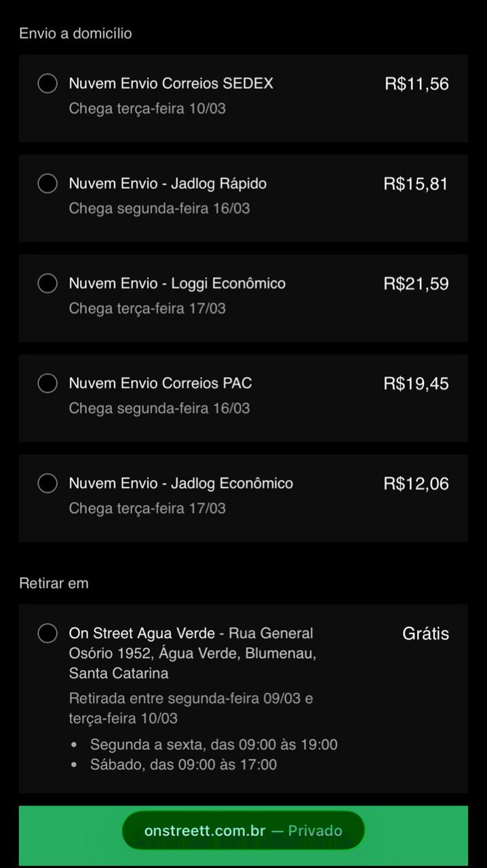
Task: Tap the Grátis pickup price label
Action: click(x=425, y=633)
